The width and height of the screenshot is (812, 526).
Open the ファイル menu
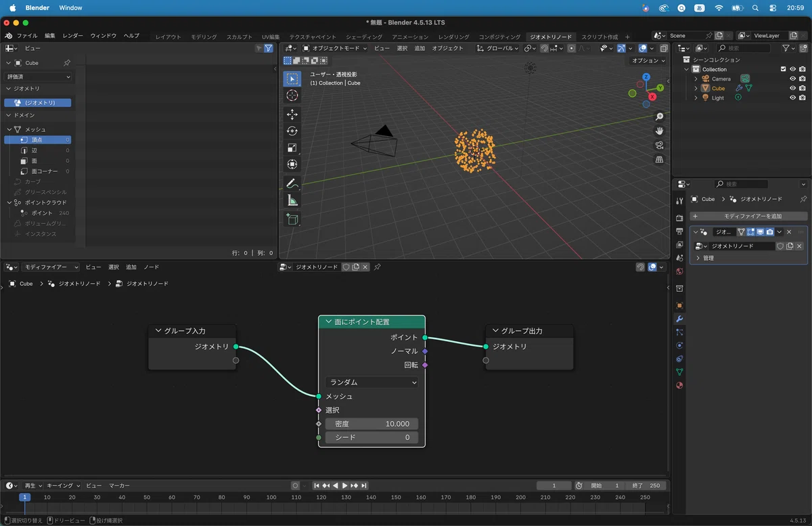click(x=27, y=36)
